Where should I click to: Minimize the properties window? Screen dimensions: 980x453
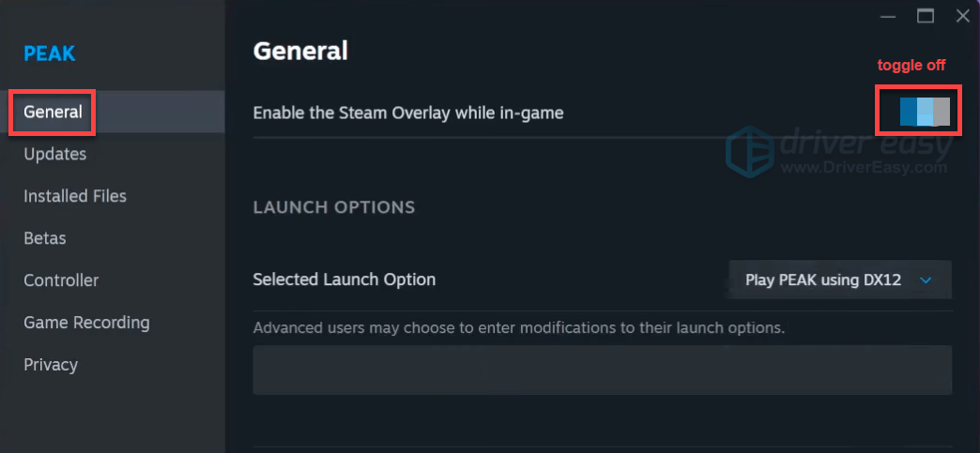click(888, 15)
